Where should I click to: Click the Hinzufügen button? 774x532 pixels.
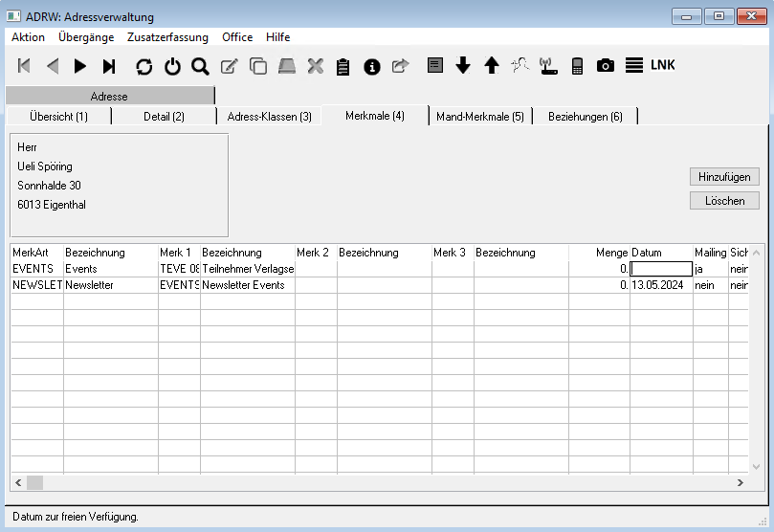pyautogui.click(x=724, y=177)
